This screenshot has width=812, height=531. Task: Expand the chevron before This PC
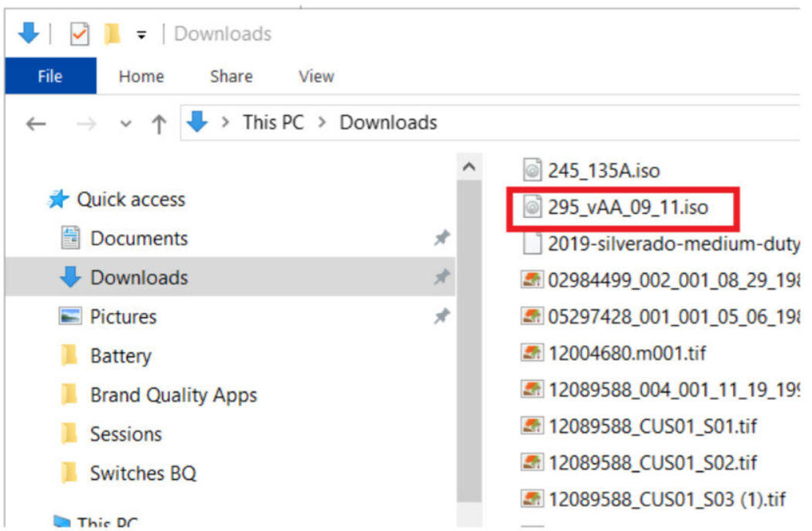pos(225,123)
